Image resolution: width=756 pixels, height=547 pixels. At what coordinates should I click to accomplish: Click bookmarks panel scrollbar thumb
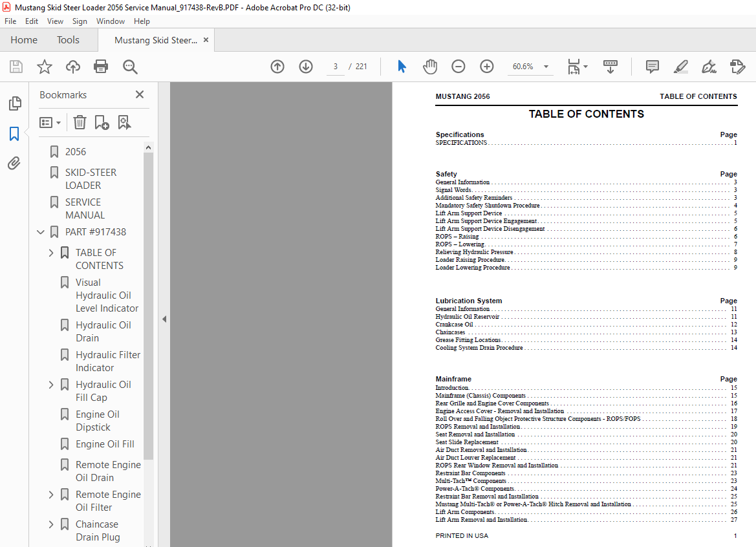(x=149, y=305)
